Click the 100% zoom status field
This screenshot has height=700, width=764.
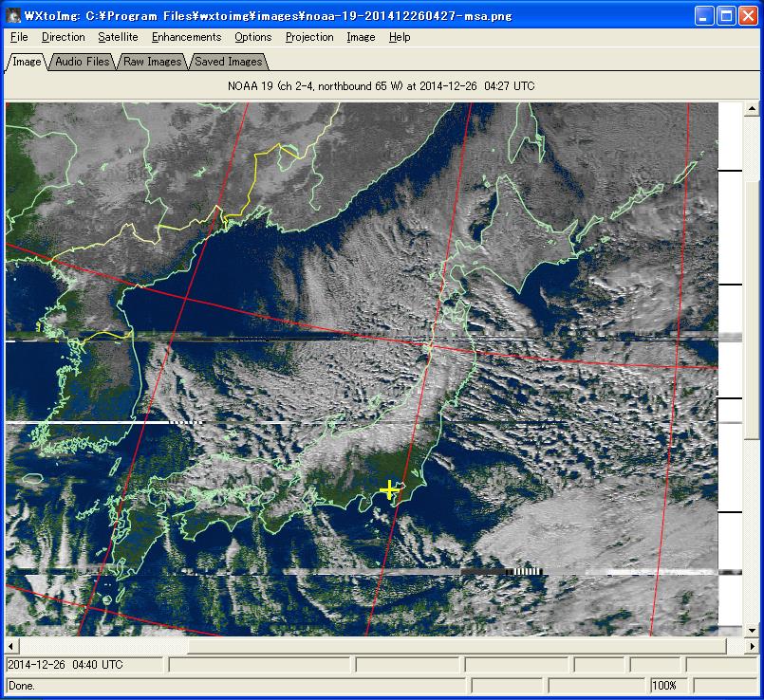click(x=667, y=686)
